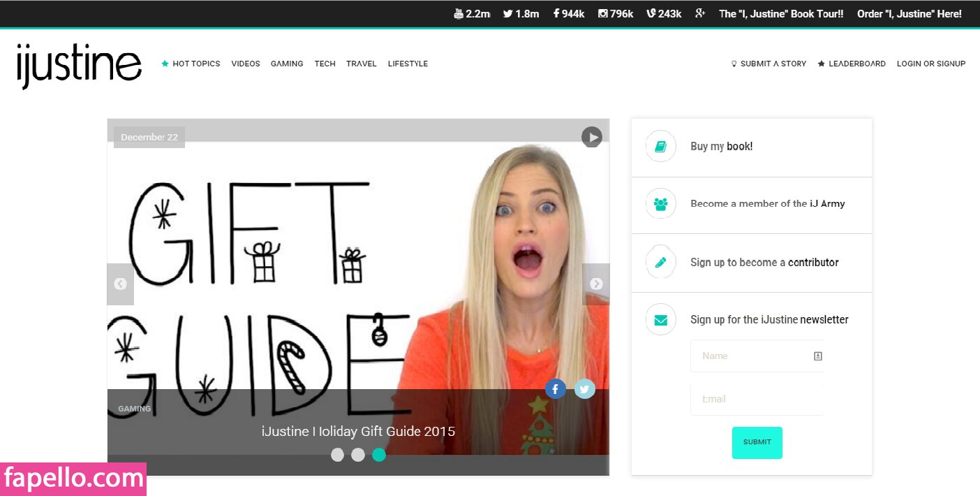Open the Instagram 796k profile link
Image resolution: width=980 pixels, height=496 pixels.
616,14
